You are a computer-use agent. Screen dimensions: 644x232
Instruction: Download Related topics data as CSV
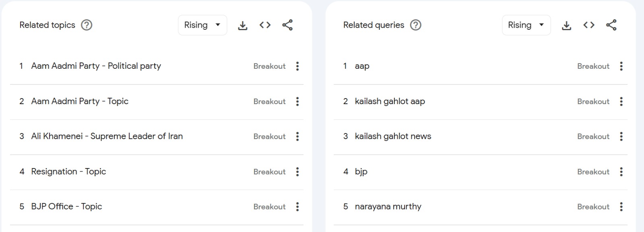pyautogui.click(x=242, y=25)
